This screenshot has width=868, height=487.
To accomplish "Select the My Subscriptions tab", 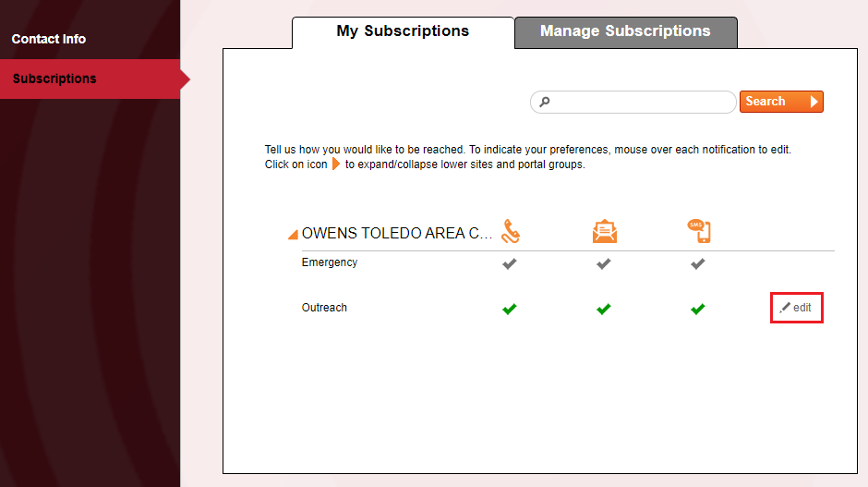I will coord(403,31).
